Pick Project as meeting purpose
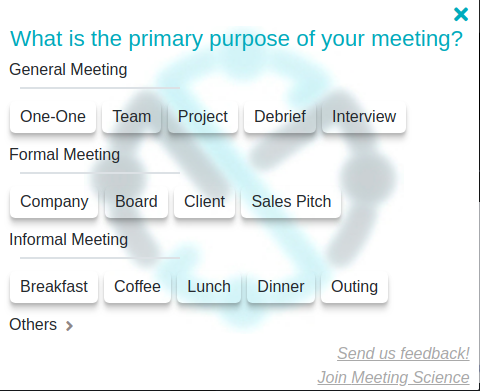Viewport: 480px width, 391px height. click(203, 117)
